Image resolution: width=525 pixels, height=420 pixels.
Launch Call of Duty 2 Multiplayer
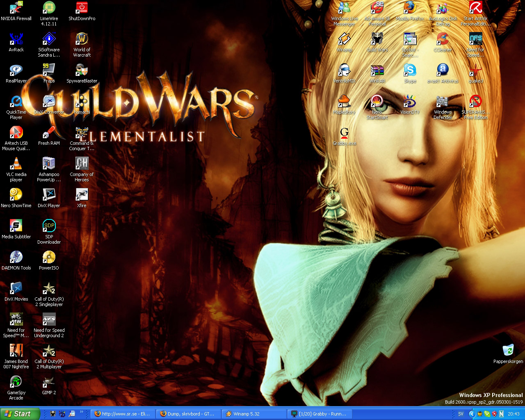(x=49, y=357)
